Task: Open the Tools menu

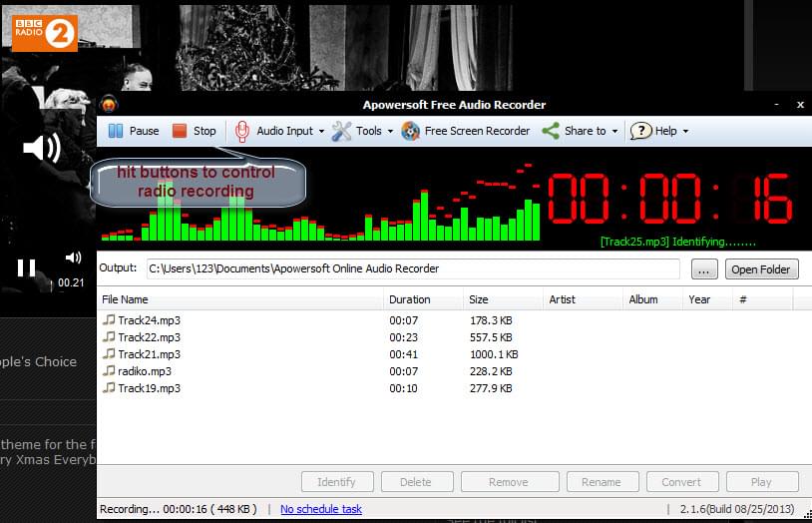Action: tap(362, 131)
